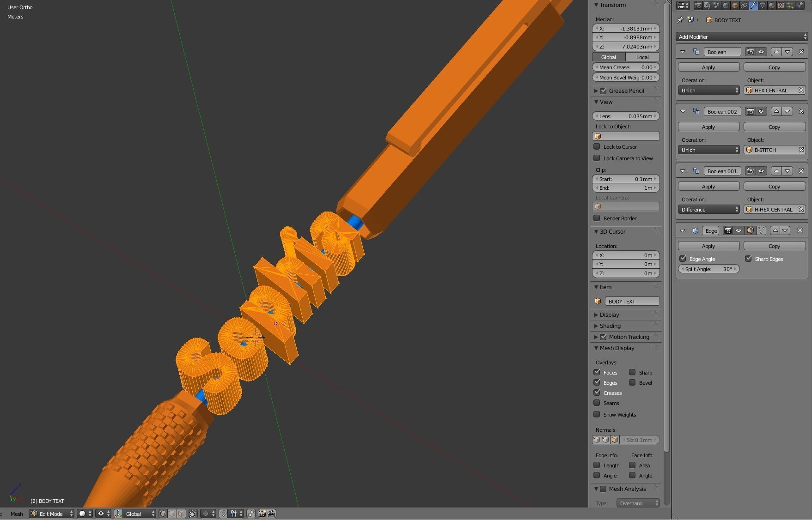Image resolution: width=812 pixels, height=520 pixels.
Task: Open the Object Constraints tab
Action: tap(744, 6)
